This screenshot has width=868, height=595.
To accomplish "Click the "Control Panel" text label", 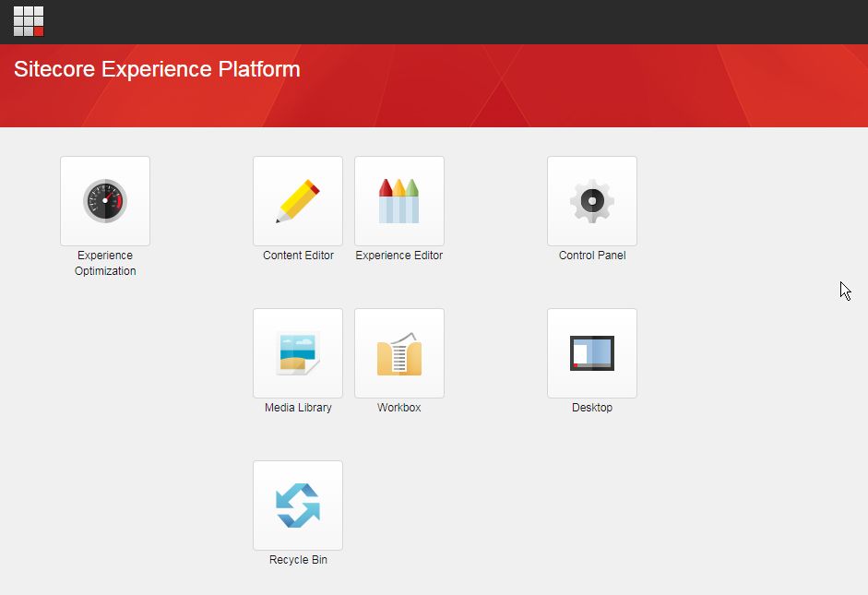I will click(x=592, y=256).
